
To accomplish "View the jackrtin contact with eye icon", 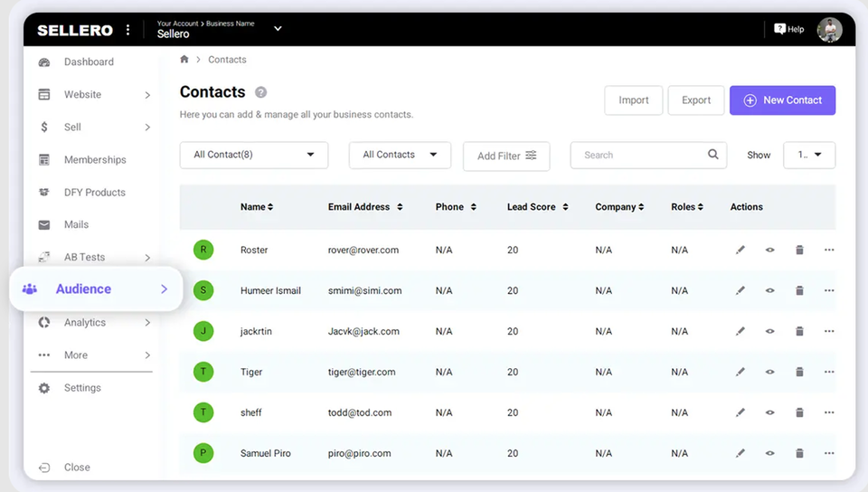I will tap(770, 331).
